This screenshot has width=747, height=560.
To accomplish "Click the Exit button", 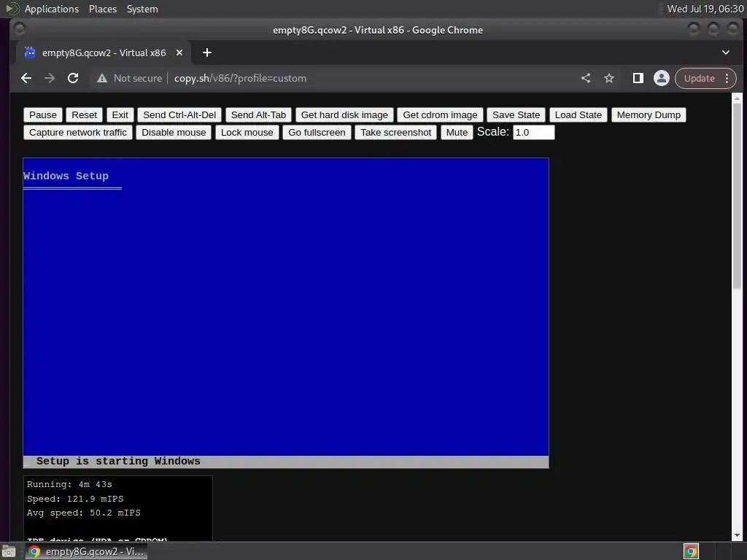I will [x=120, y=114].
